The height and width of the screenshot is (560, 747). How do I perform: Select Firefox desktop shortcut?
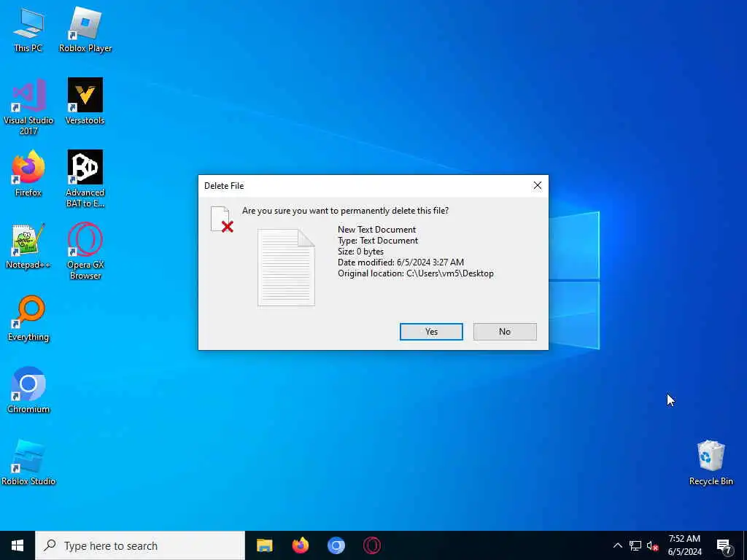(x=28, y=174)
